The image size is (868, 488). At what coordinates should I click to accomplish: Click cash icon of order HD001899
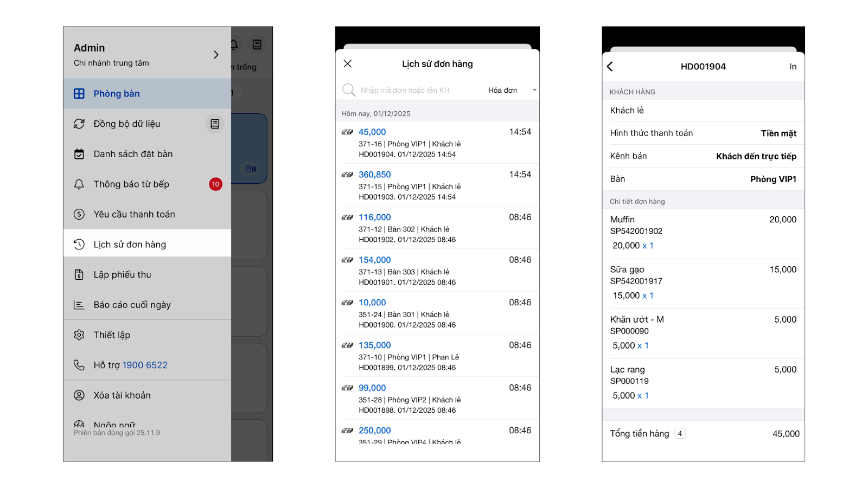pos(347,345)
